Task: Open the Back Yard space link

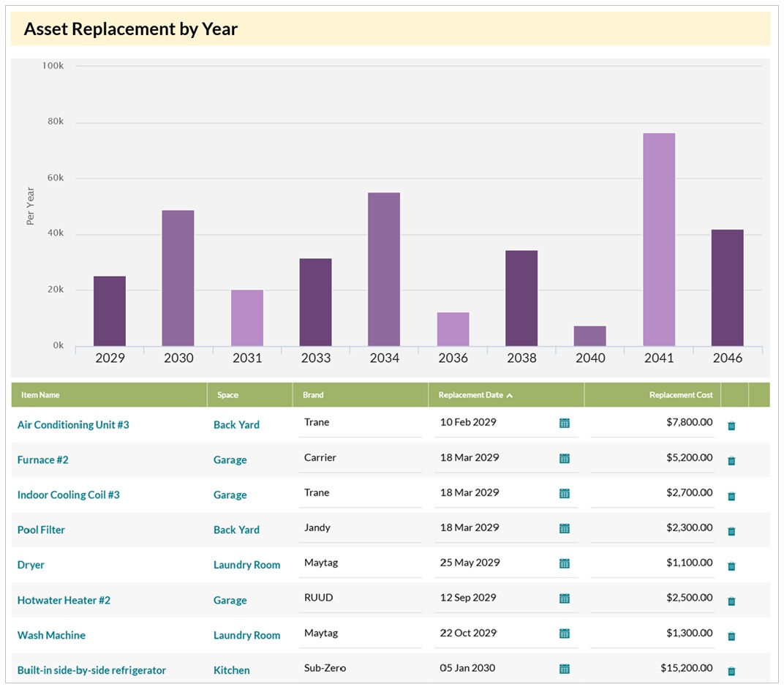Action: point(236,424)
